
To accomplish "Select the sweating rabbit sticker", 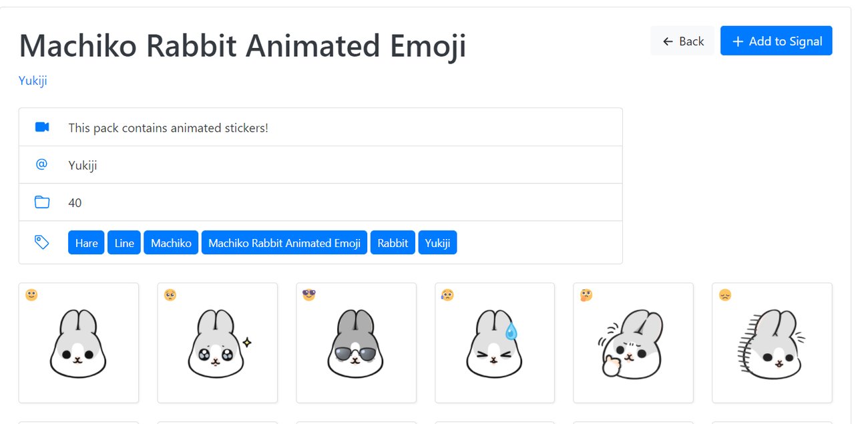I will 495,343.
